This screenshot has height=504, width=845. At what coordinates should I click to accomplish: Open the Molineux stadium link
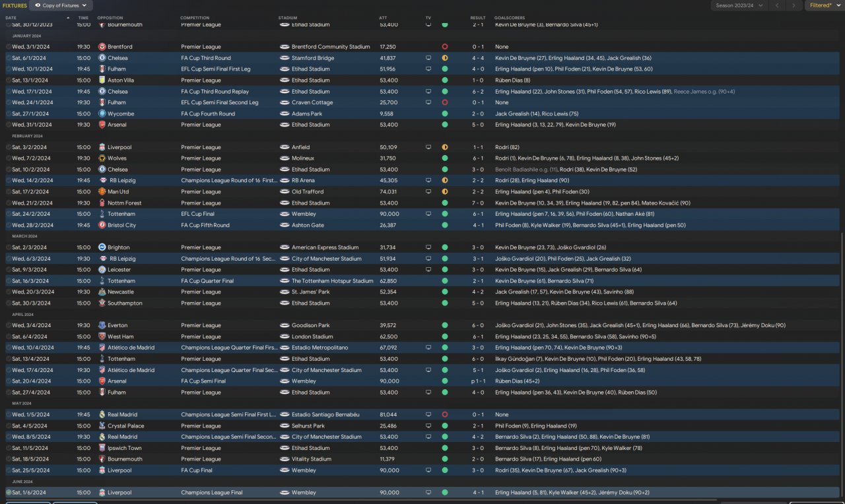(x=302, y=158)
